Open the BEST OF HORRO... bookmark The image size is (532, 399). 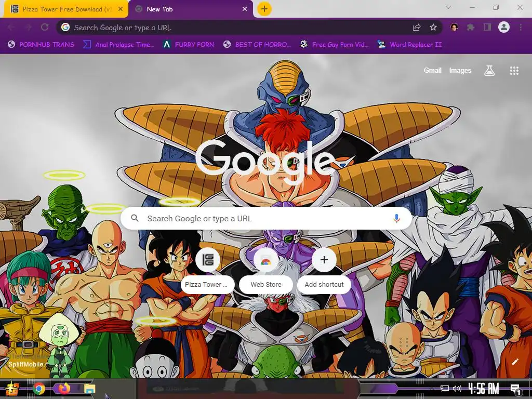click(x=257, y=45)
